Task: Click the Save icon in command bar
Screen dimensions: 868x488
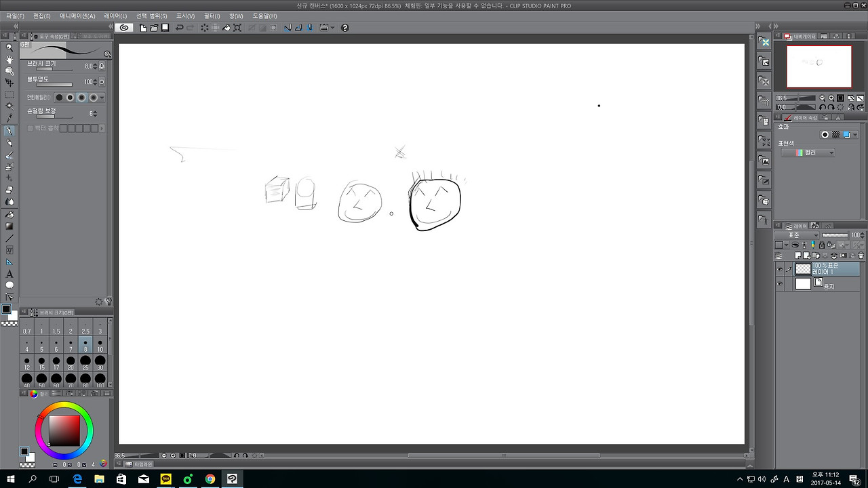Action: pos(165,28)
